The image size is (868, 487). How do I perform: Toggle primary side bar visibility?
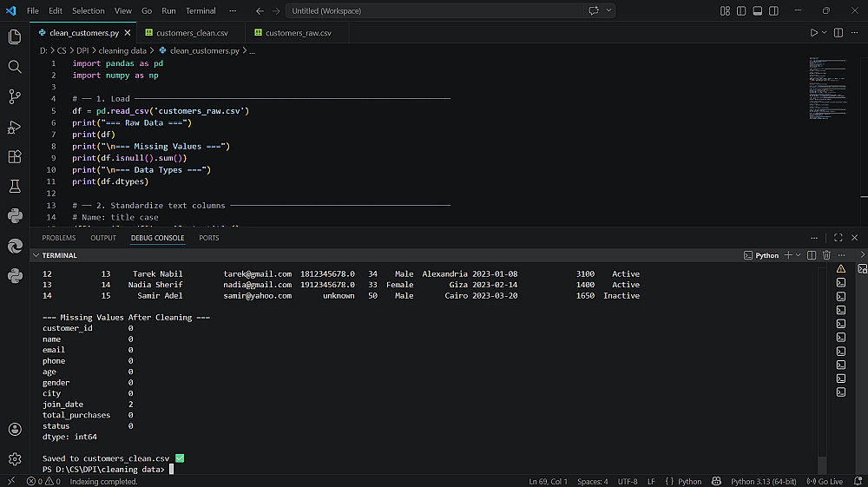[741, 11]
